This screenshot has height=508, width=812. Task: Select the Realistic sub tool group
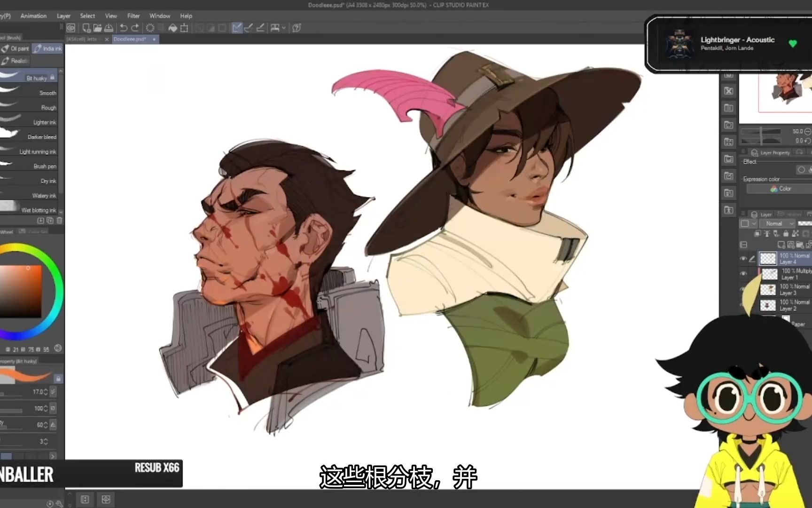16,61
